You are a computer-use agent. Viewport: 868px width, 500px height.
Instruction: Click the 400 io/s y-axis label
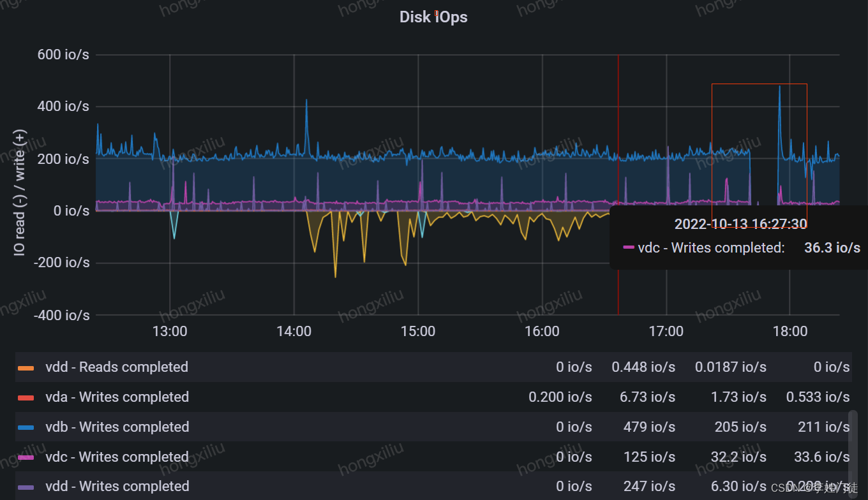(63, 107)
